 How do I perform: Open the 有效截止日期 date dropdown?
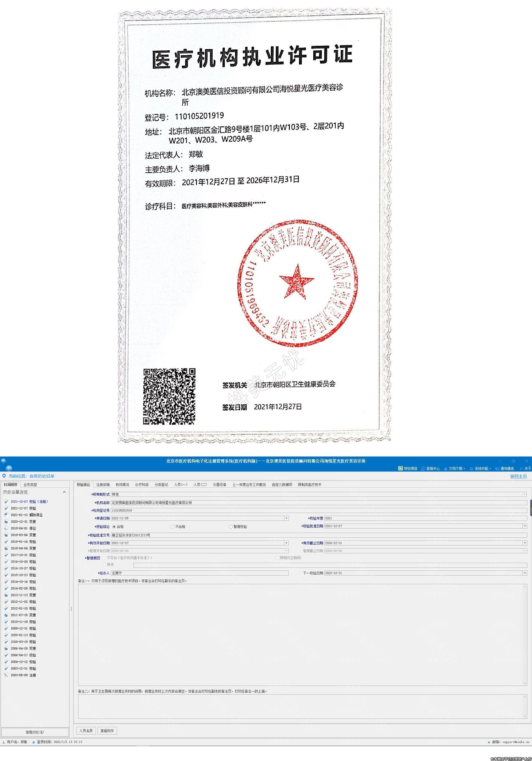[x=525, y=543]
